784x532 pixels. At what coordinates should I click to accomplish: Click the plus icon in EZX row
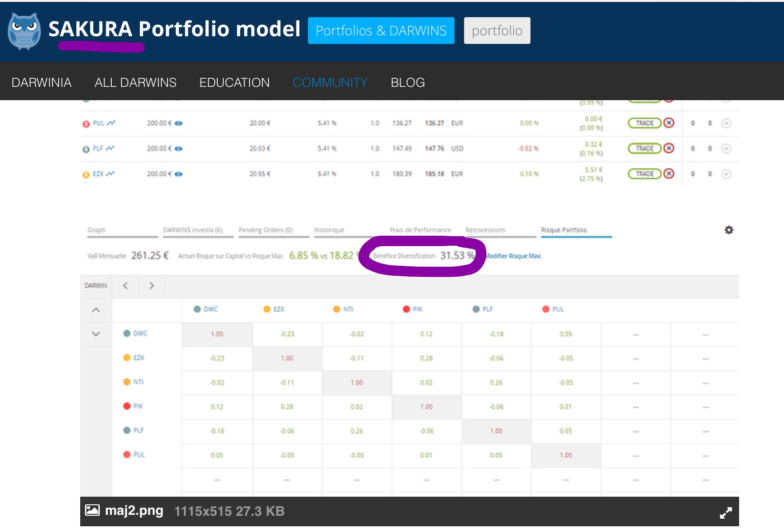(726, 174)
